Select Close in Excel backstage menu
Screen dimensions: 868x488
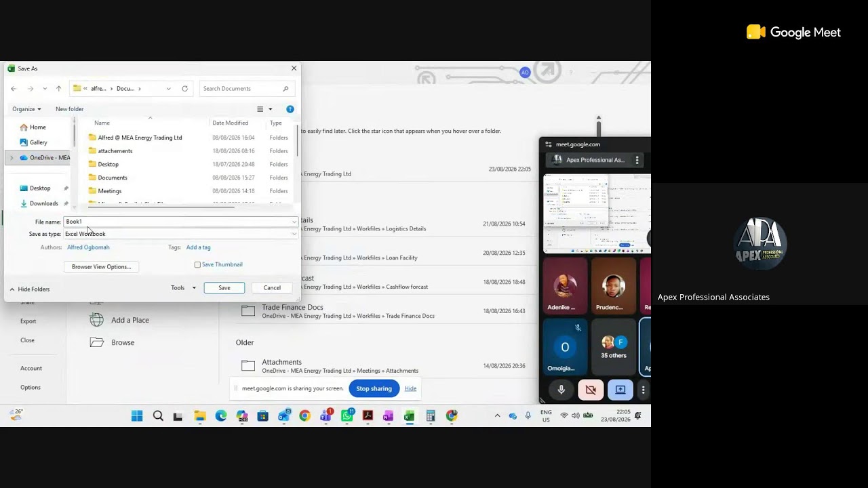click(x=27, y=340)
